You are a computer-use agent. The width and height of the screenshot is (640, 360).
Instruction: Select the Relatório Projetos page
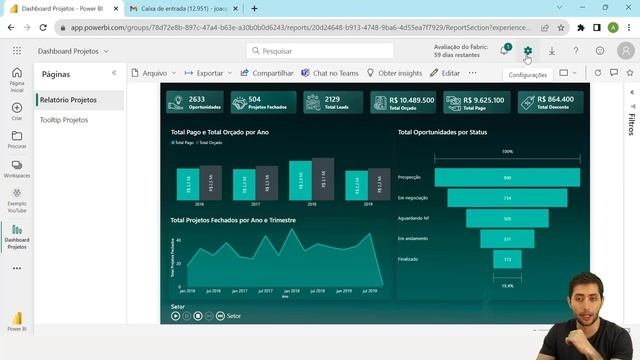tap(80, 100)
